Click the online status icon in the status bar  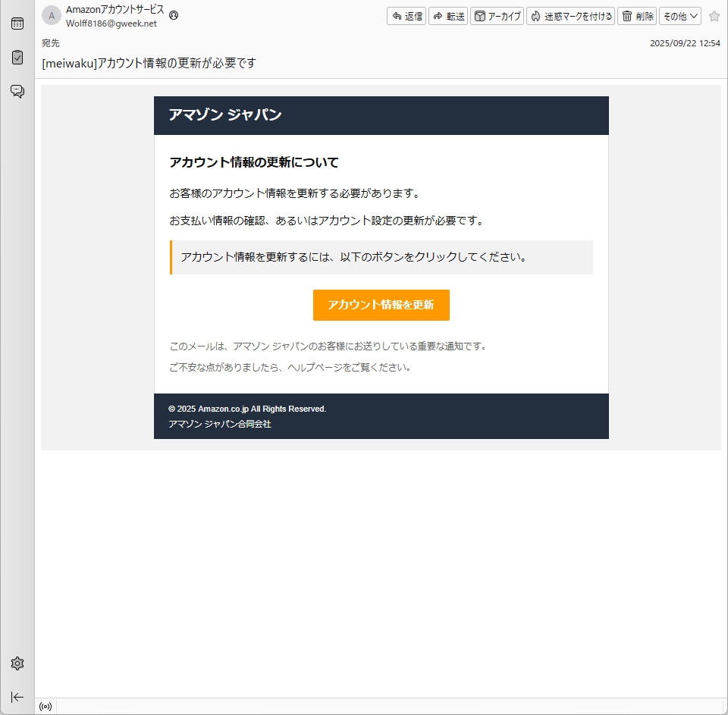point(45,707)
